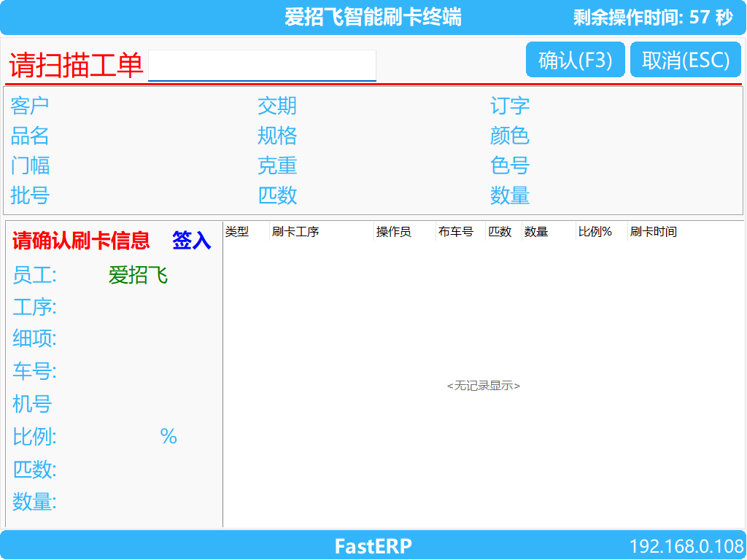Click the 交期 delivery date label
Image resolution: width=747 pixels, height=560 pixels.
278,106
